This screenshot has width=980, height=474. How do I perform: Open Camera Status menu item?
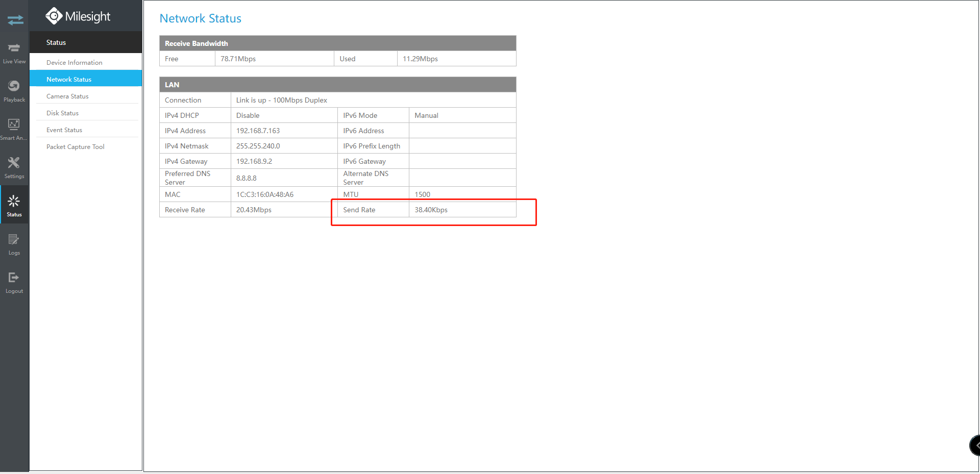pos(67,96)
